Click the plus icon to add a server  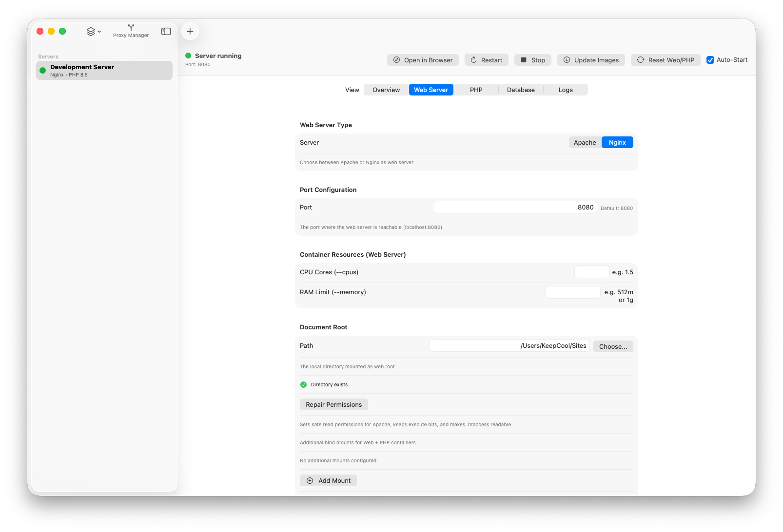190,31
